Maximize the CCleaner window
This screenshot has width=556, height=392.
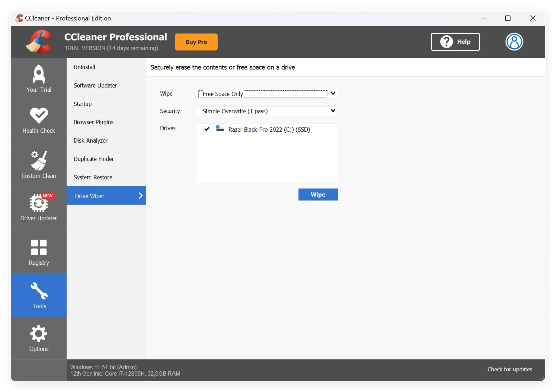click(508, 18)
